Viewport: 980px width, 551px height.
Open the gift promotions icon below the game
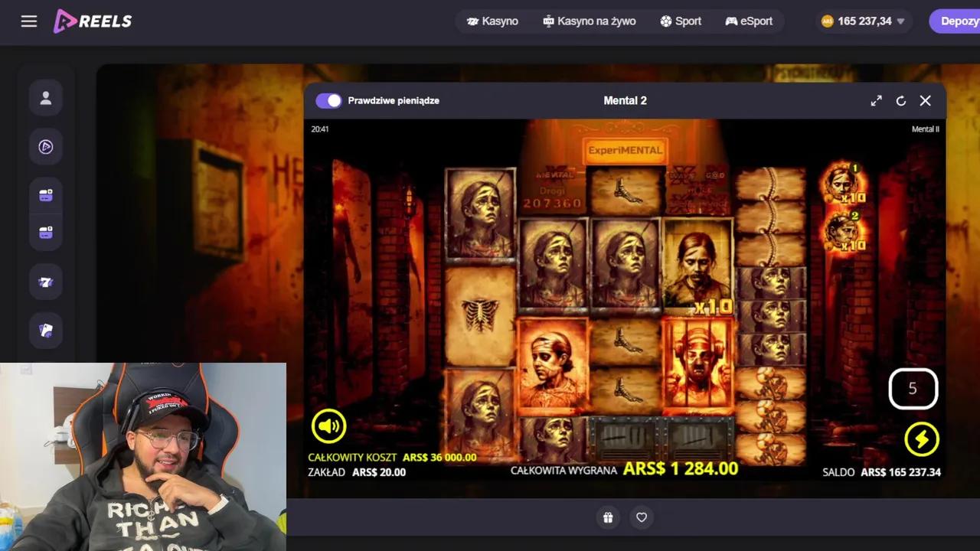(x=608, y=517)
